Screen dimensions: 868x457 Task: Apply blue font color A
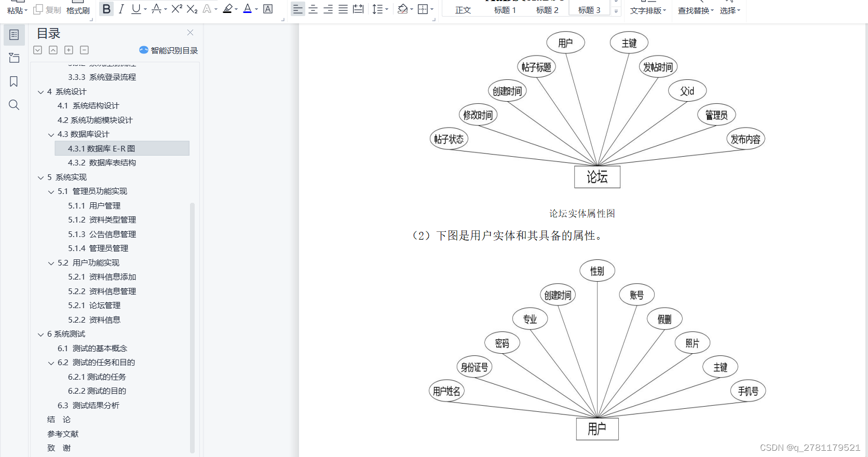pos(248,9)
